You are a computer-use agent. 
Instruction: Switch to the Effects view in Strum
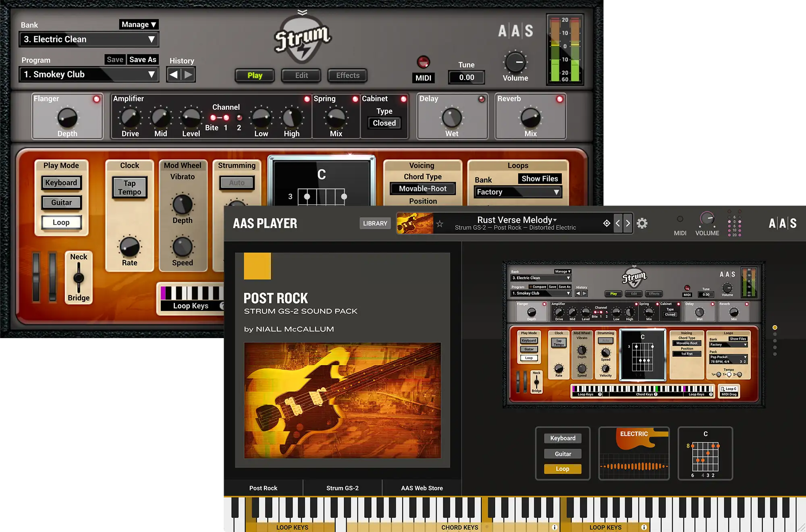point(348,75)
